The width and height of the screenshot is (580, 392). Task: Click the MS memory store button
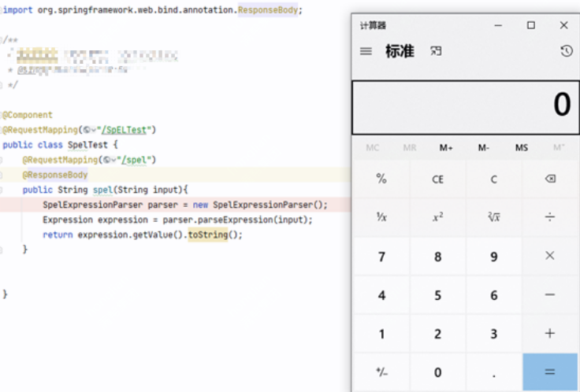[x=522, y=148]
